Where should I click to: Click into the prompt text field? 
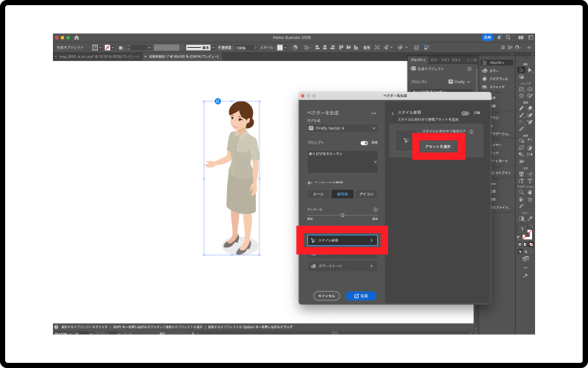[x=340, y=161]
